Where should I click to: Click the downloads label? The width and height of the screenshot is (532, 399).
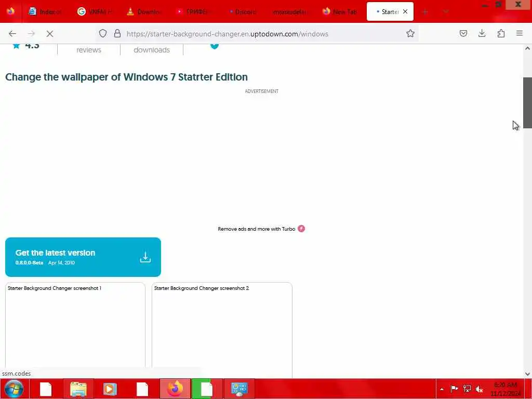click(152, 50)
